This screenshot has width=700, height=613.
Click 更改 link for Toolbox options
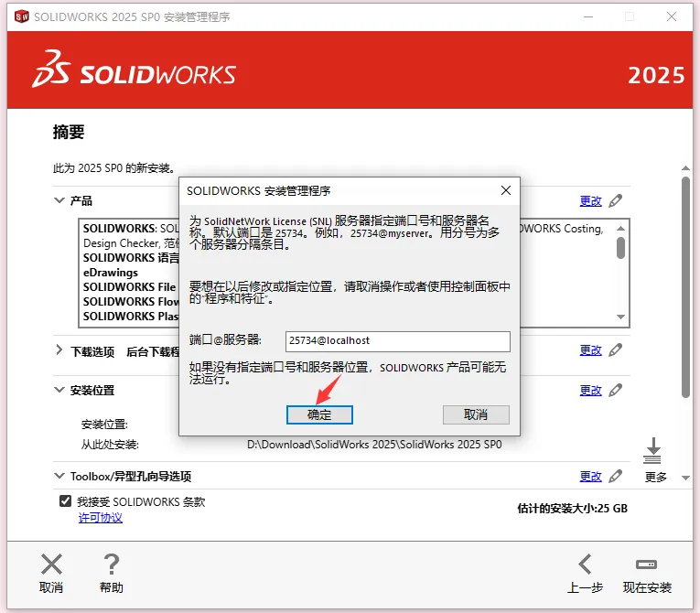click(x=590, y=477)
